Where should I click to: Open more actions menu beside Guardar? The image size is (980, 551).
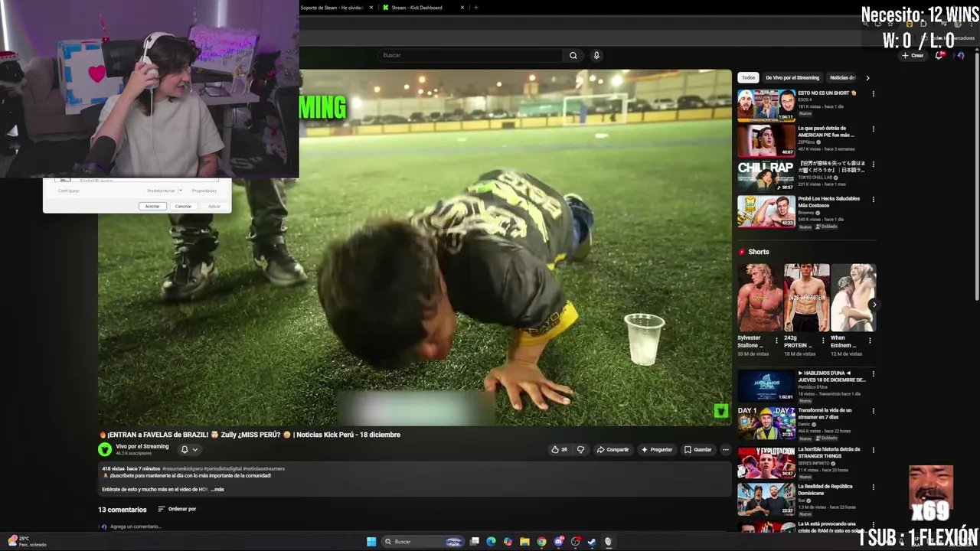(725, 449)
